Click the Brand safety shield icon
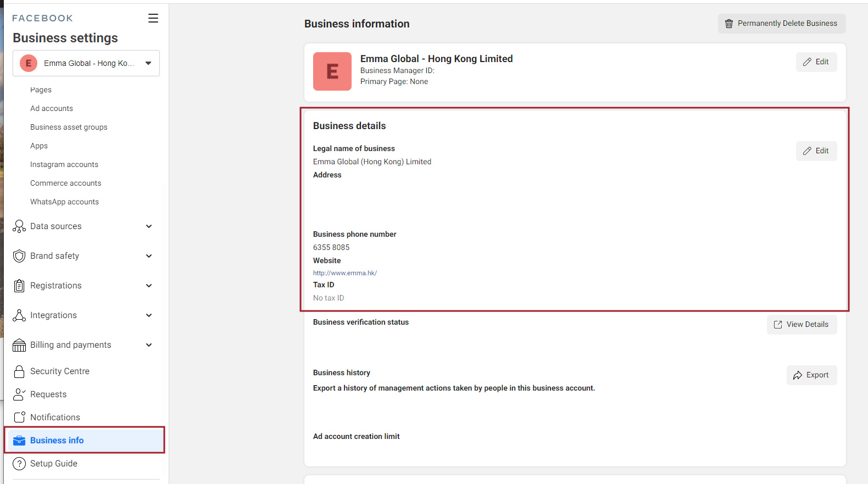The image size is (868, 484). point(19,256)
